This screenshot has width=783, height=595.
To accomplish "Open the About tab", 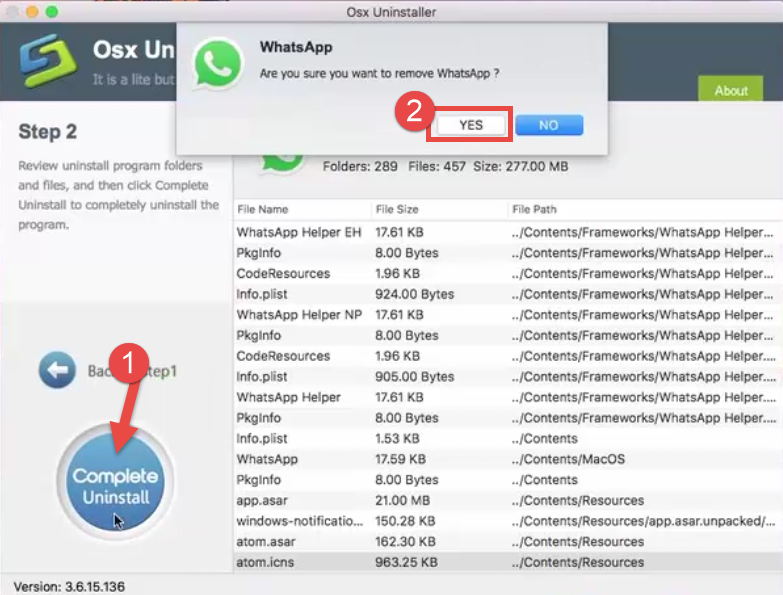I will 730,90.
